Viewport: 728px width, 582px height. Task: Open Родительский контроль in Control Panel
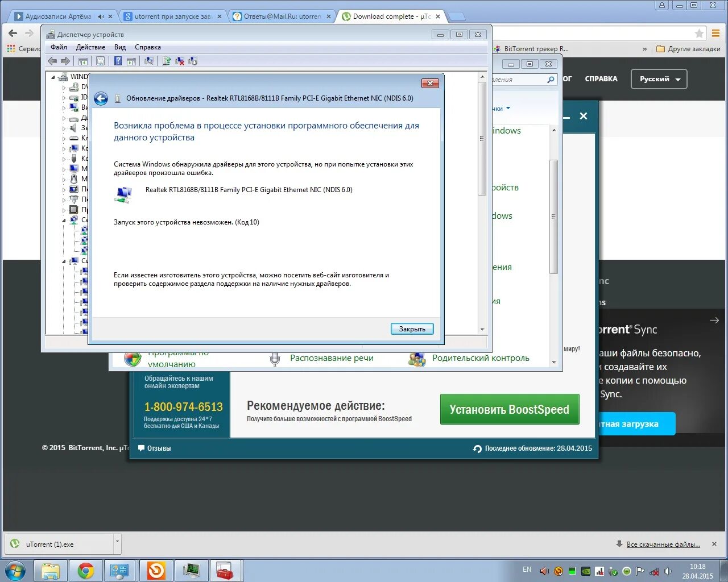[481, 358]
